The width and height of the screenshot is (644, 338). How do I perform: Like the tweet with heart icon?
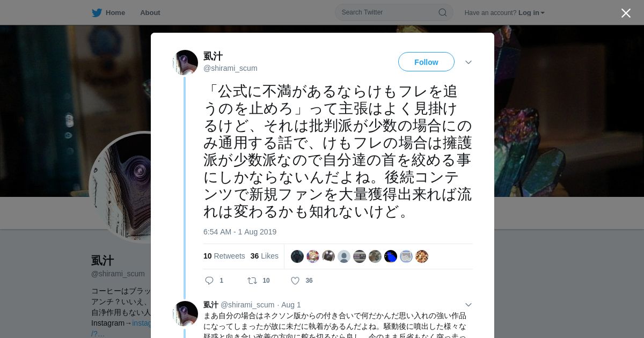(295, 281)
